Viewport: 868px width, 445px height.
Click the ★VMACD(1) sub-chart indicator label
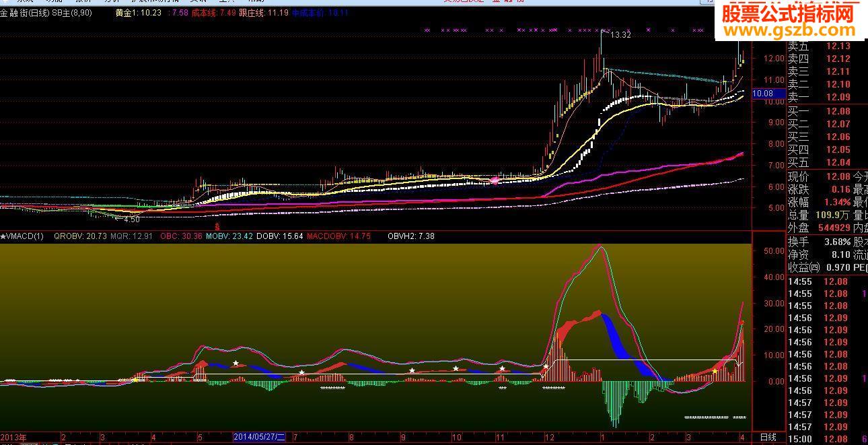[x=22, y=236]
